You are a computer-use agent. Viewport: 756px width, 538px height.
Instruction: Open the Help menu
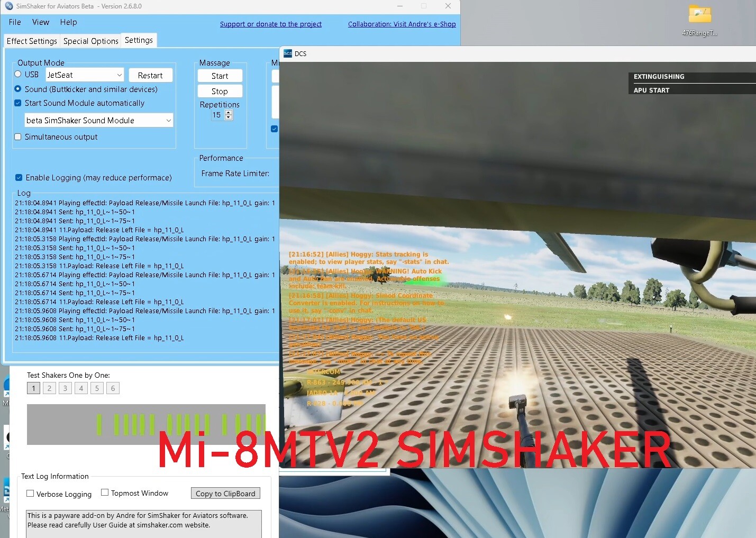coord(68,22)
